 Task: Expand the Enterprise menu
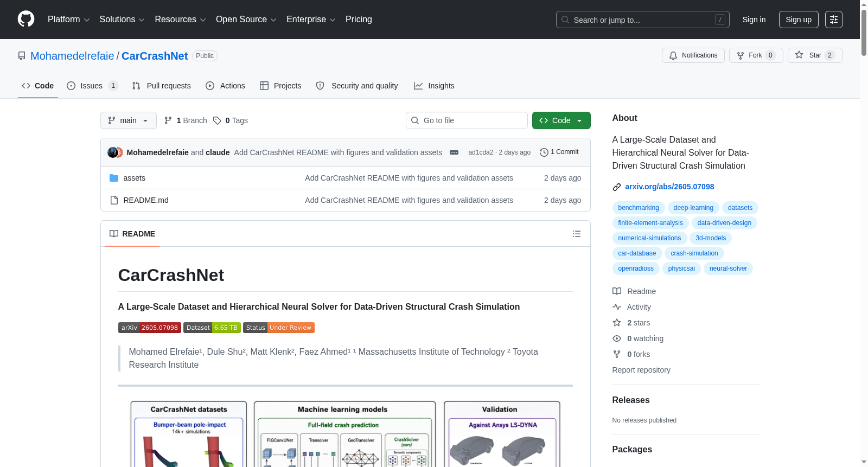[x=311, y=20]
